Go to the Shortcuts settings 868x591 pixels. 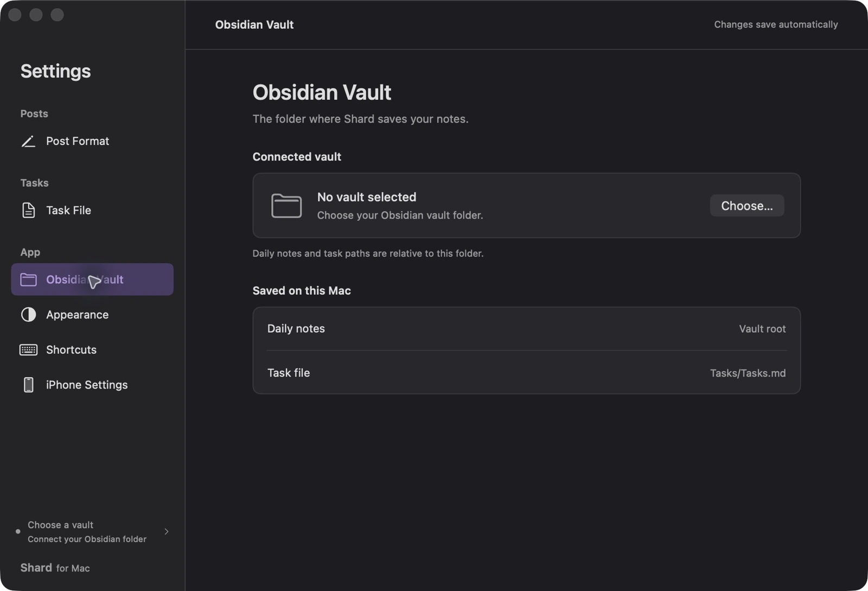tap(92, 350)
